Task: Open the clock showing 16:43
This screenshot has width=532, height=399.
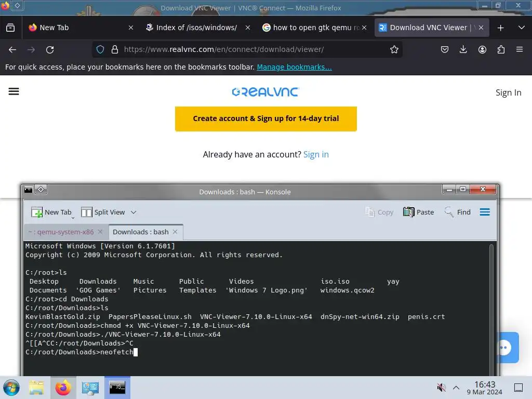Action: click(x=485, y=388)
